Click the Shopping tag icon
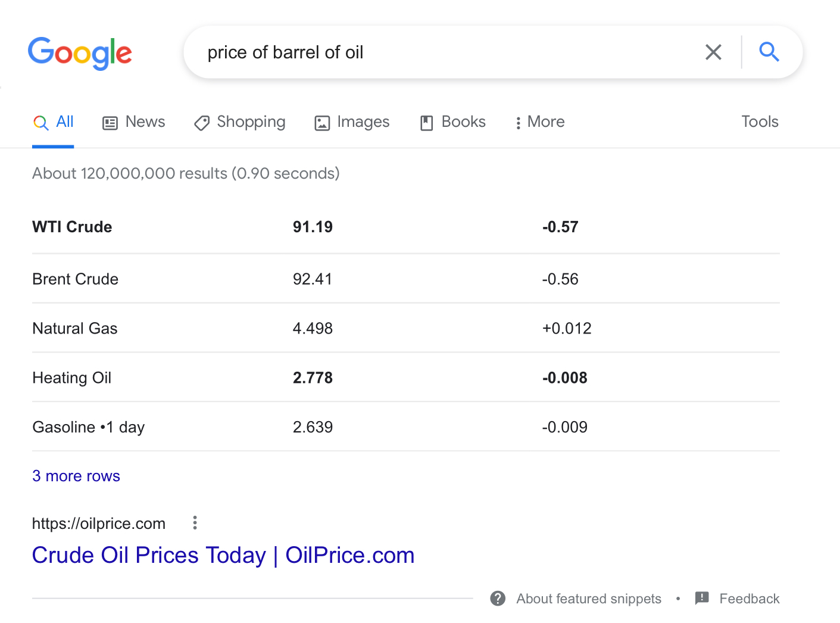Viewport: 840px width, 623px height. click(202, 123)
